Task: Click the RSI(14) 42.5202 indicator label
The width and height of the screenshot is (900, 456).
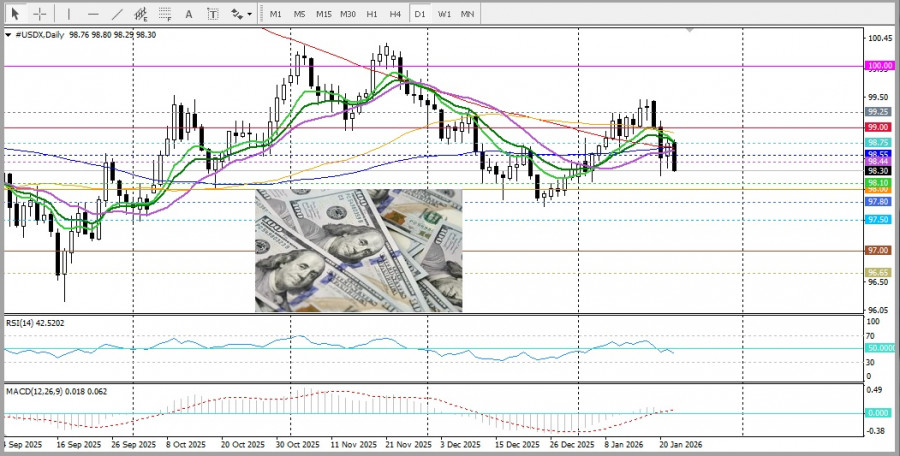Action: pos(35,323)
